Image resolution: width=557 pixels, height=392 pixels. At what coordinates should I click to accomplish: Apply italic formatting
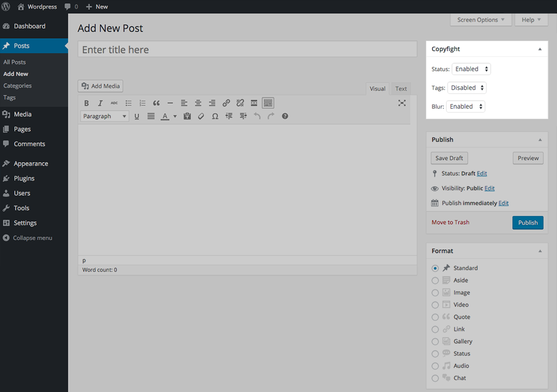coord(100,103)
